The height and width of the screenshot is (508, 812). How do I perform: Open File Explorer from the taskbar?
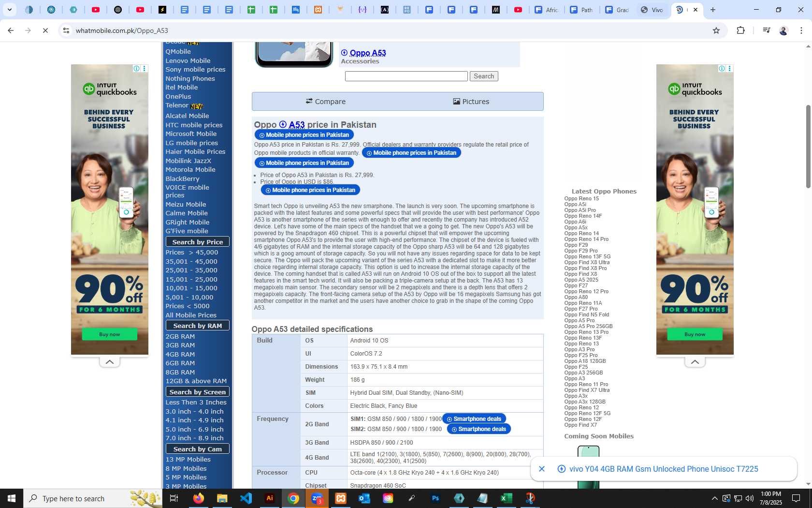click(x=222, y=498)
